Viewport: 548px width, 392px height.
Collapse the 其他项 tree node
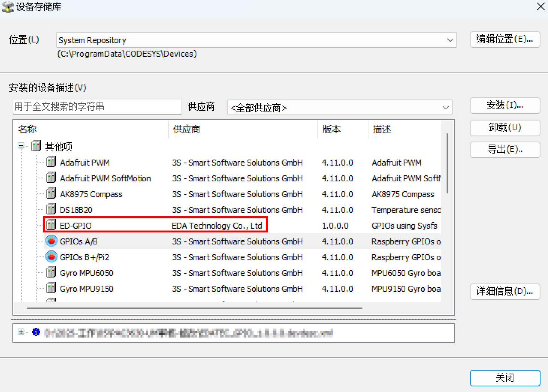point(21,146)
